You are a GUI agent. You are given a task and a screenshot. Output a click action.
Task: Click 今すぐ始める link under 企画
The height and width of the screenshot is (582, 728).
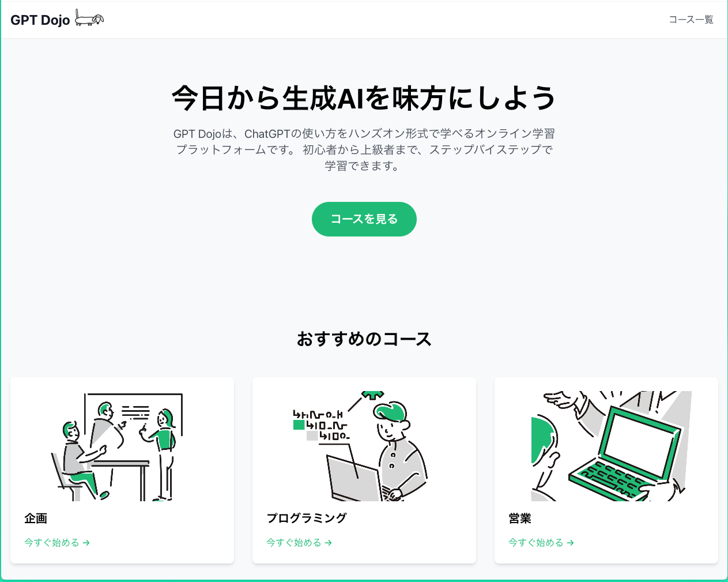point(57,543)
